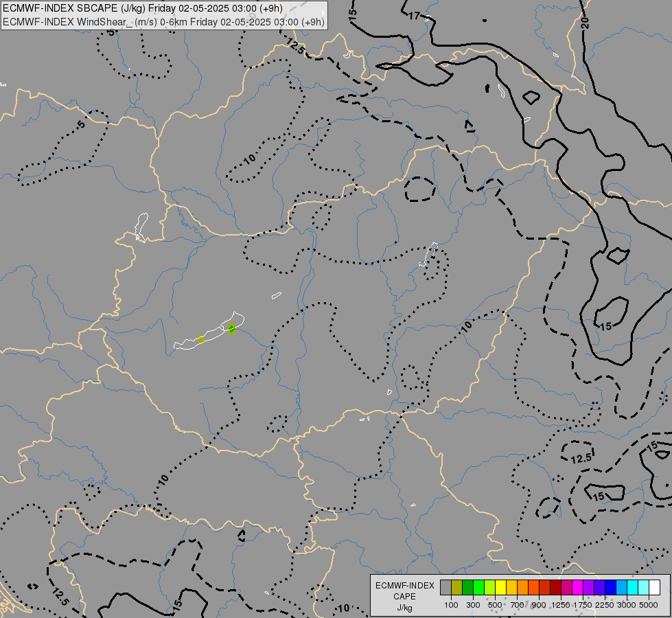Click the ECMWF-INDEX label in the legend
This screenshot has width=672, height=618.
[404, 586]
